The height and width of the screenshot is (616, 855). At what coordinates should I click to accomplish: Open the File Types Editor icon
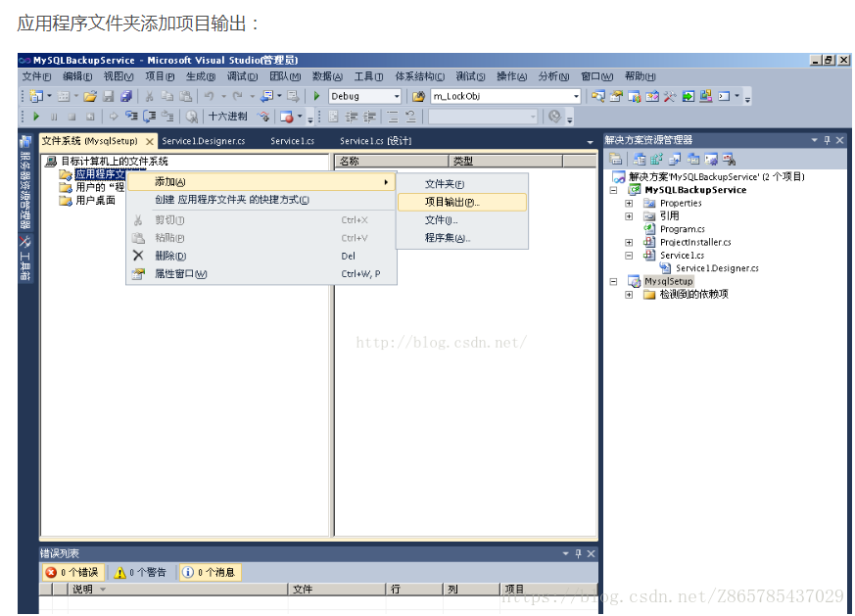click(x=675, y=160)
